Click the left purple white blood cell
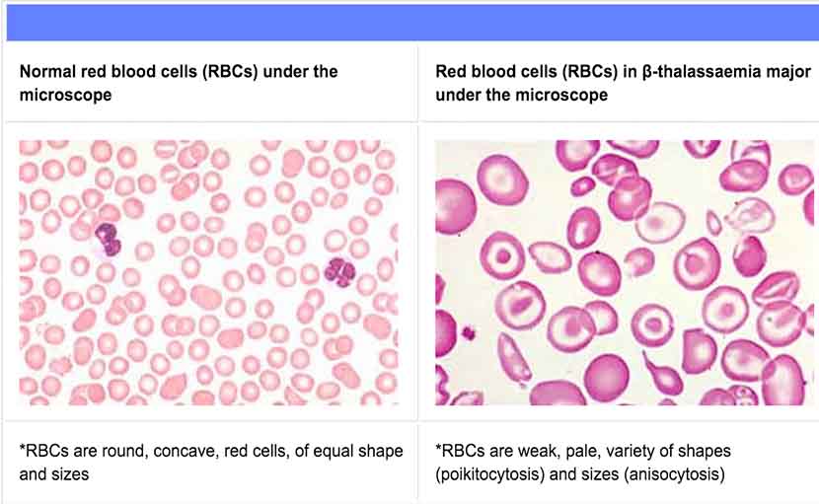This screenshot has width=819, height=504. (x=106, y=237)
